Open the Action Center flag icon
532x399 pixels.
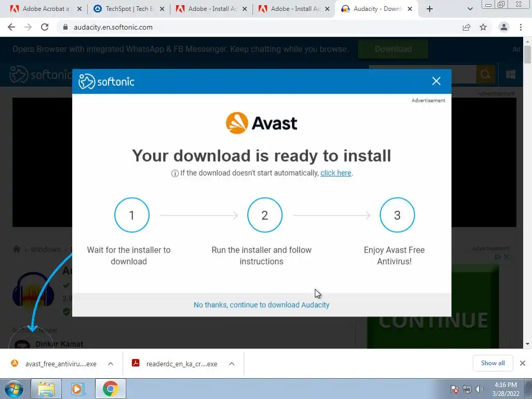[x=454, y=389]
